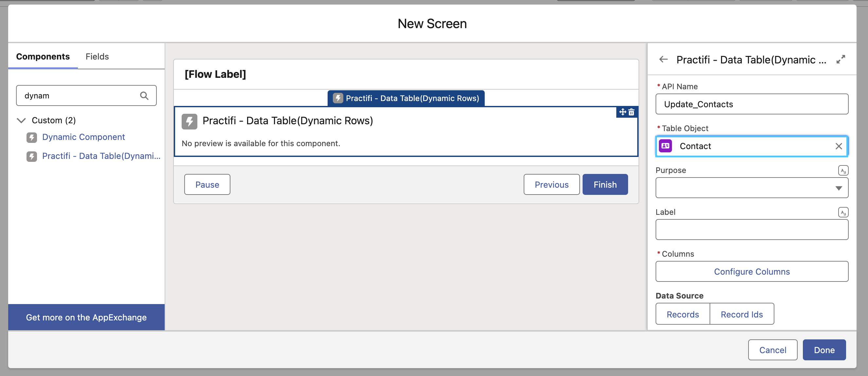This screenshot has width=868, height=376.
Task: Toggle the Label field text mode icon
Action: point(843,212)
